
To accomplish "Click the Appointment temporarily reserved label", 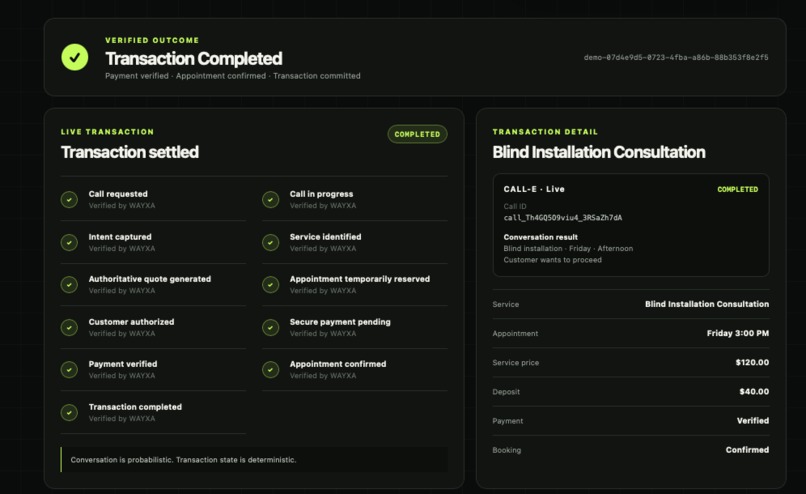I will click(x=360, y=279).
